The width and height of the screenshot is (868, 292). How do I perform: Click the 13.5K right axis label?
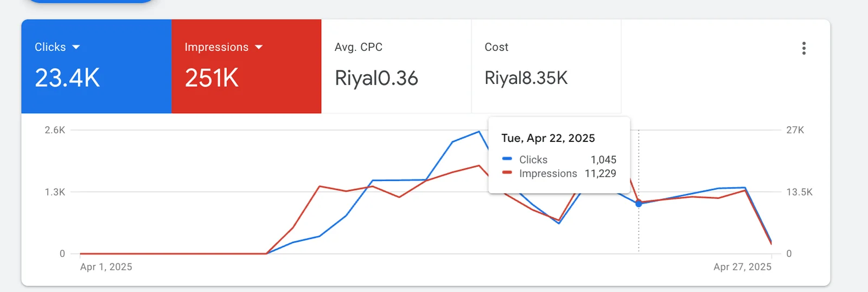799,192
